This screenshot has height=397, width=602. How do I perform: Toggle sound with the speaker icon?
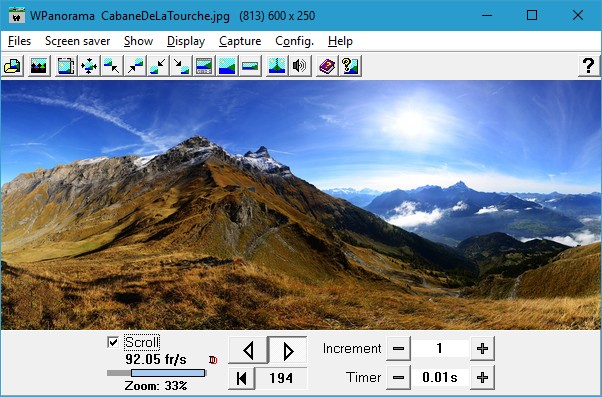(300, 66)
